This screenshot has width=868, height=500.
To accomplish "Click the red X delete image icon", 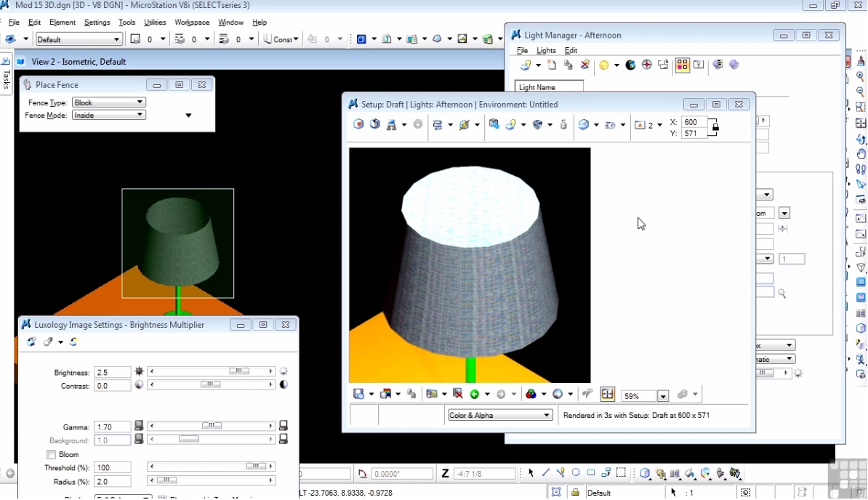I will coord(457,395).
